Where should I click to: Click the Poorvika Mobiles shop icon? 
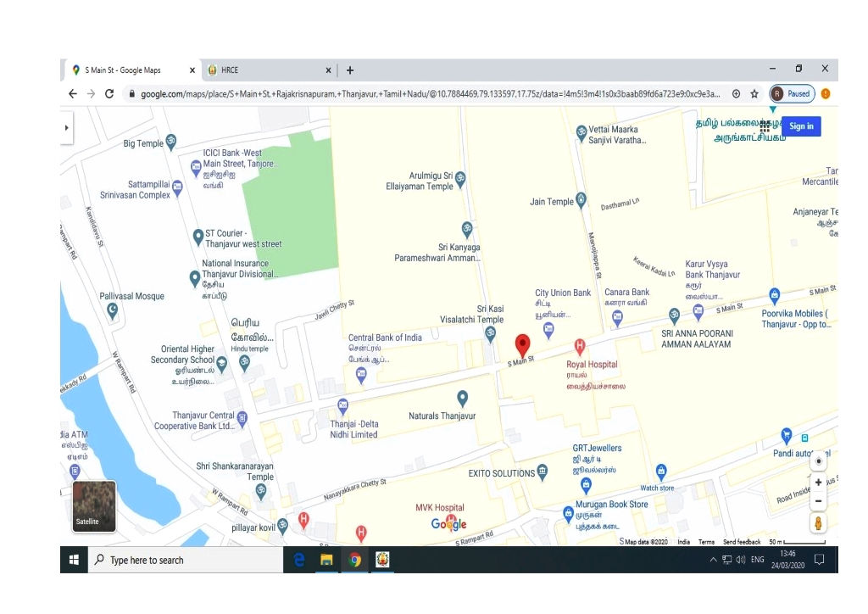(x=774, y=296)
